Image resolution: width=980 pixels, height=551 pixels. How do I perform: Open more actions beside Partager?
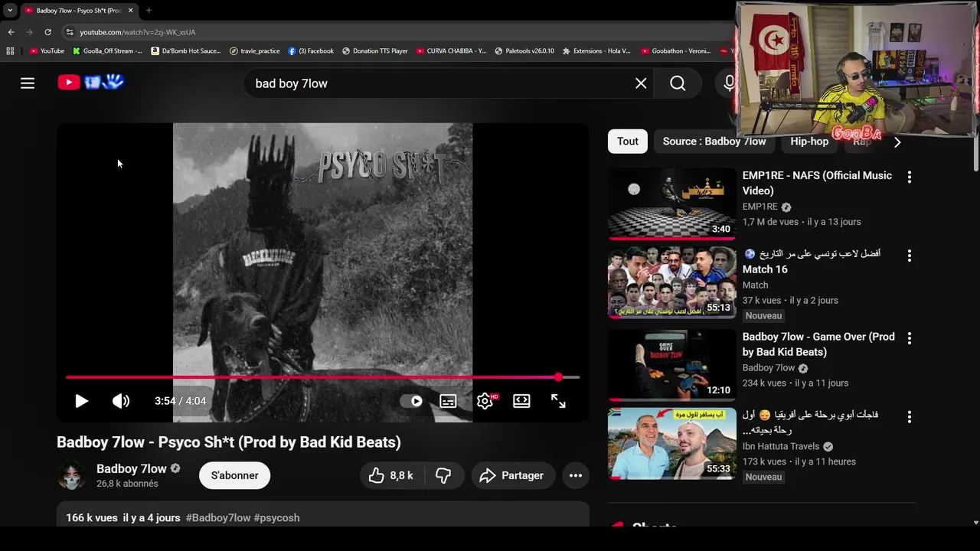click(576, 475)
